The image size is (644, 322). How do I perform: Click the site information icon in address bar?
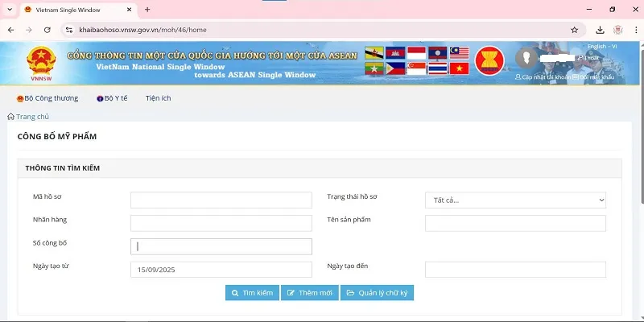[x=69, y=30]
